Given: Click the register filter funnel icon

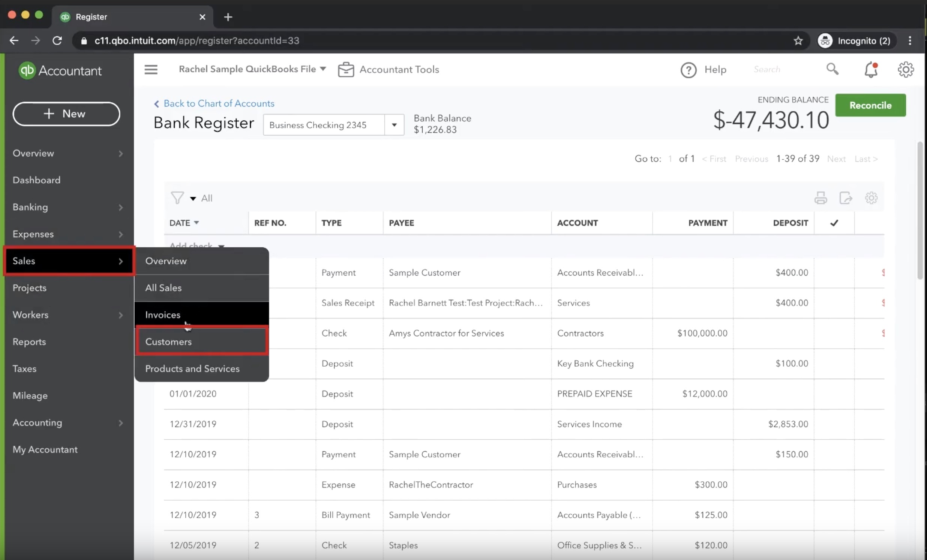Looking at the screenshot, I should [x=177, y=198].
